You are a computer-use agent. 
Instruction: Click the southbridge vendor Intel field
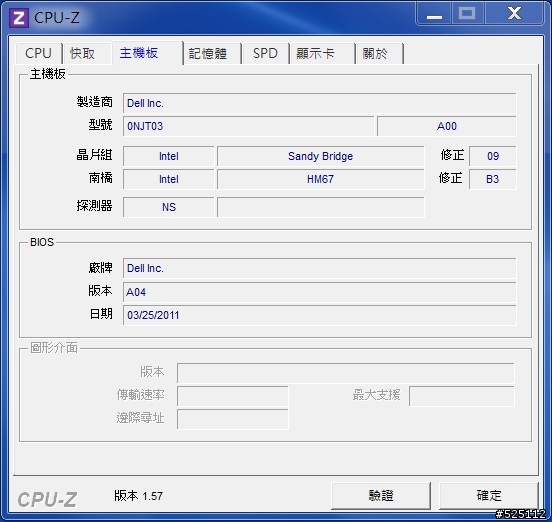169,179
